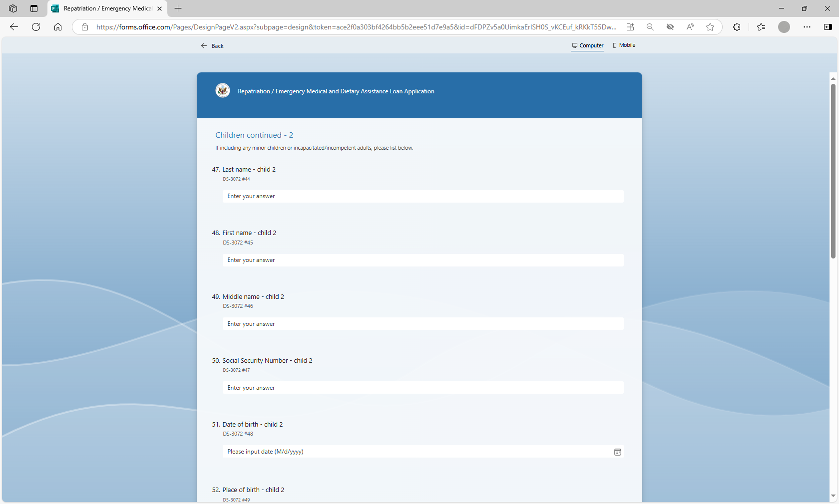This screenshot has width=839, height=504.
Task: Open the tab actions menu icon
Action: coord(34,8)
